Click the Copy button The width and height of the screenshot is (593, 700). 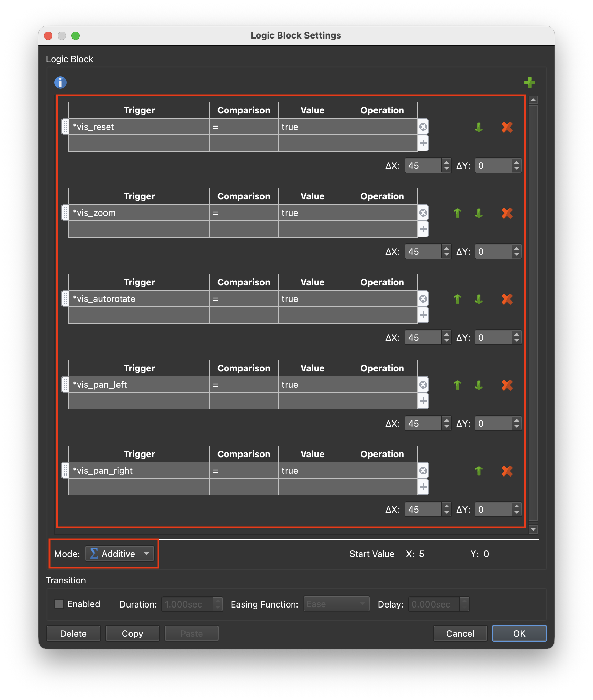132,633
